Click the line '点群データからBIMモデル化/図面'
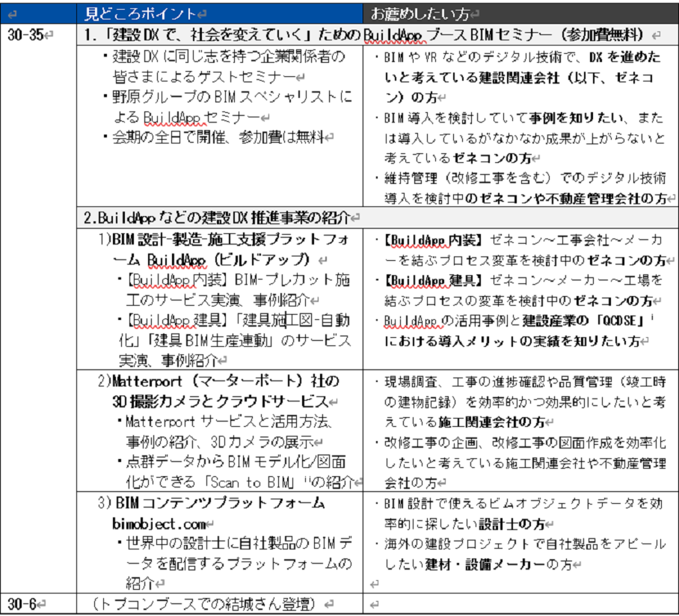Viewport: 679px width, 616px height. [x=236, y=461]
